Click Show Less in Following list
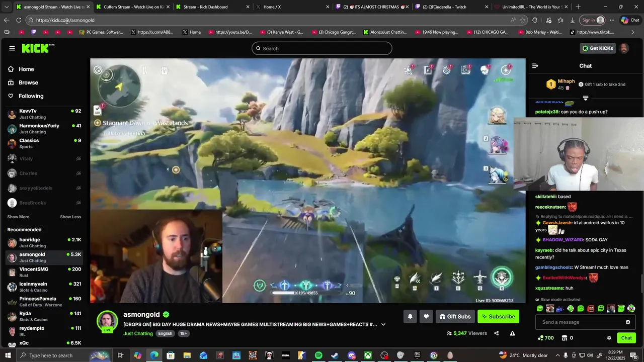The image size is (644, 362). click(x=70, y=217)
